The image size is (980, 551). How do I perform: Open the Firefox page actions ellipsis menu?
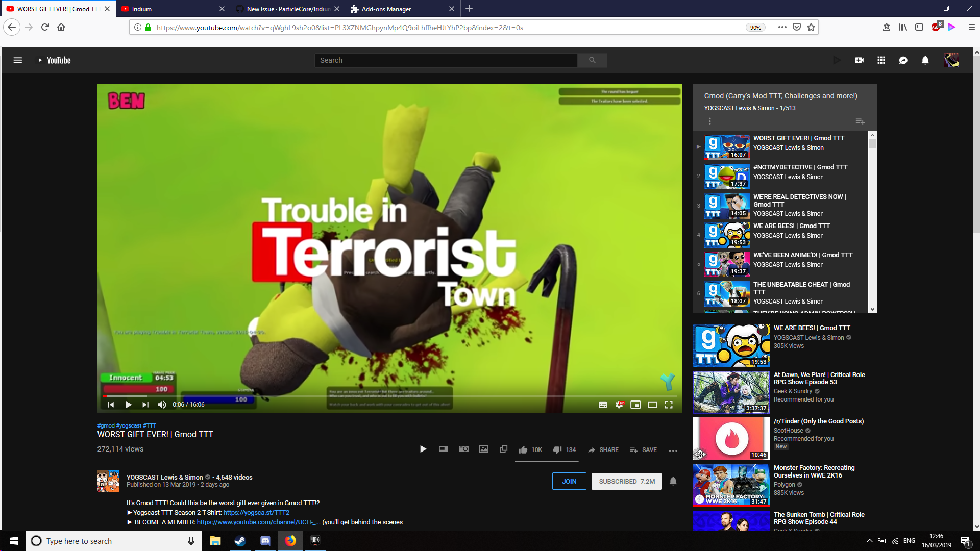point(782,27)
